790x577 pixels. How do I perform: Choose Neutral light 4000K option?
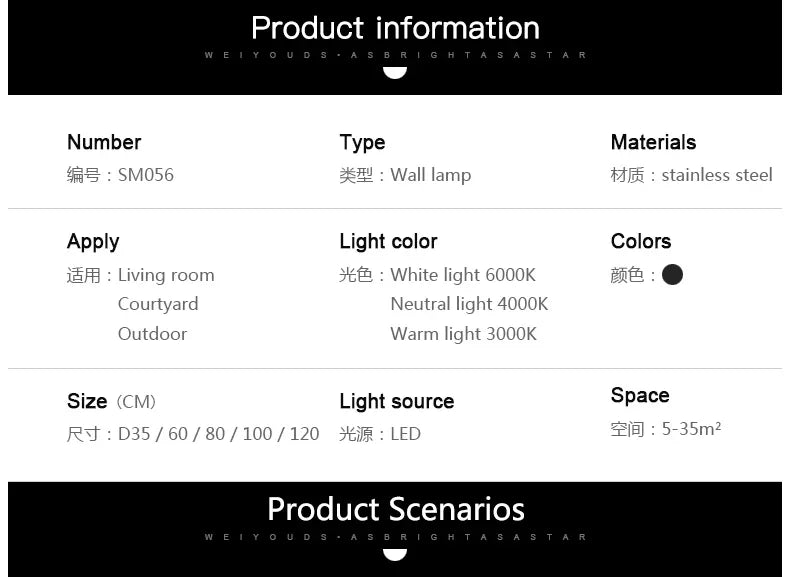coord(469,304)
